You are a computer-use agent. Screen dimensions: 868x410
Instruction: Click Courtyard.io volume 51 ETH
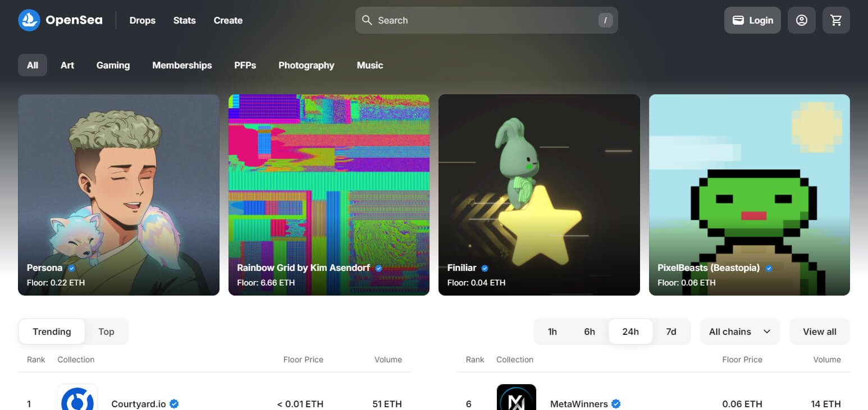tap(387, 404)
